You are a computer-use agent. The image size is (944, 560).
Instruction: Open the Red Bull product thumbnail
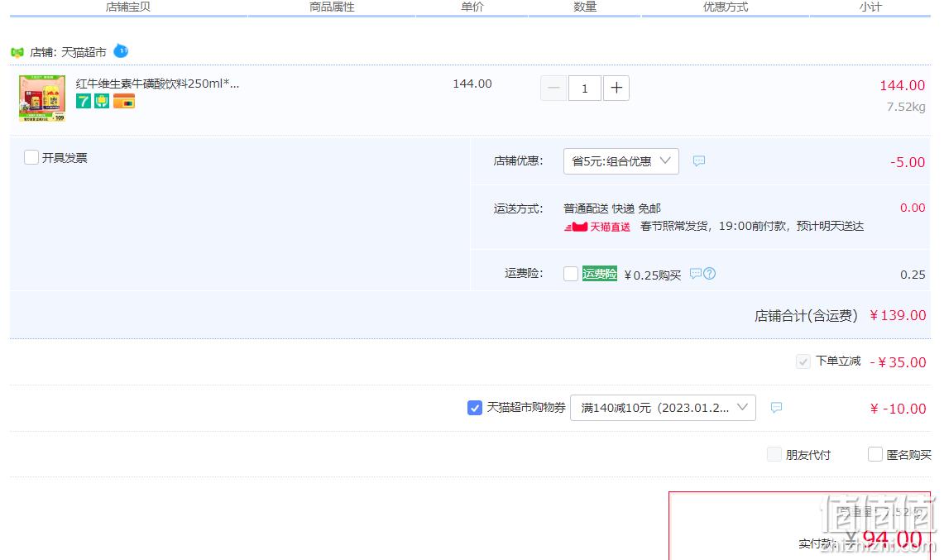42,98
